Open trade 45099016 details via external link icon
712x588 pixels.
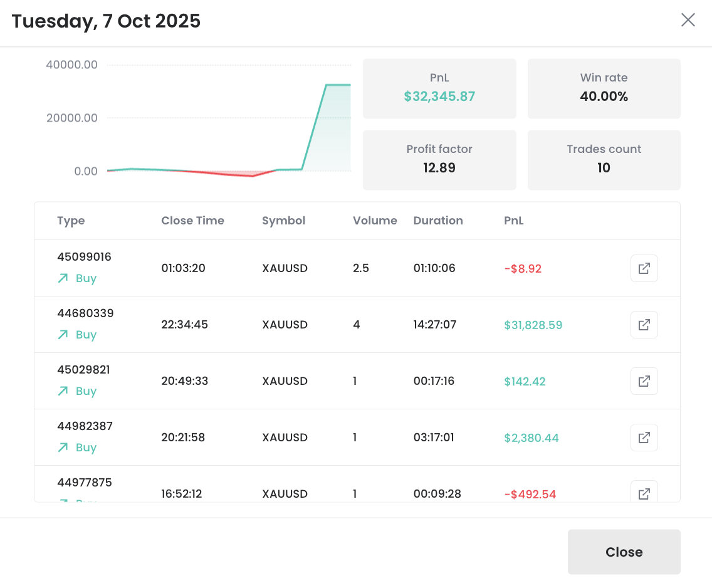pyautogui.click(x=644, y=268)
